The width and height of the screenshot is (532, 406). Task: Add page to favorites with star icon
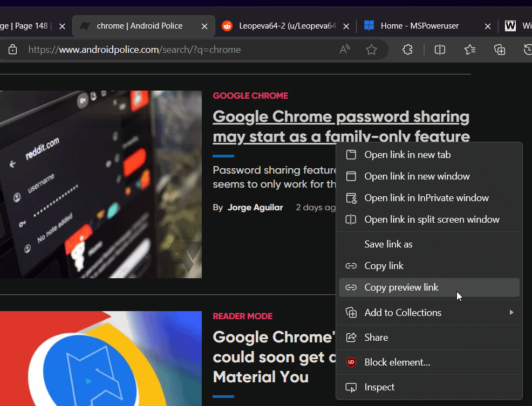pos(372,50)
